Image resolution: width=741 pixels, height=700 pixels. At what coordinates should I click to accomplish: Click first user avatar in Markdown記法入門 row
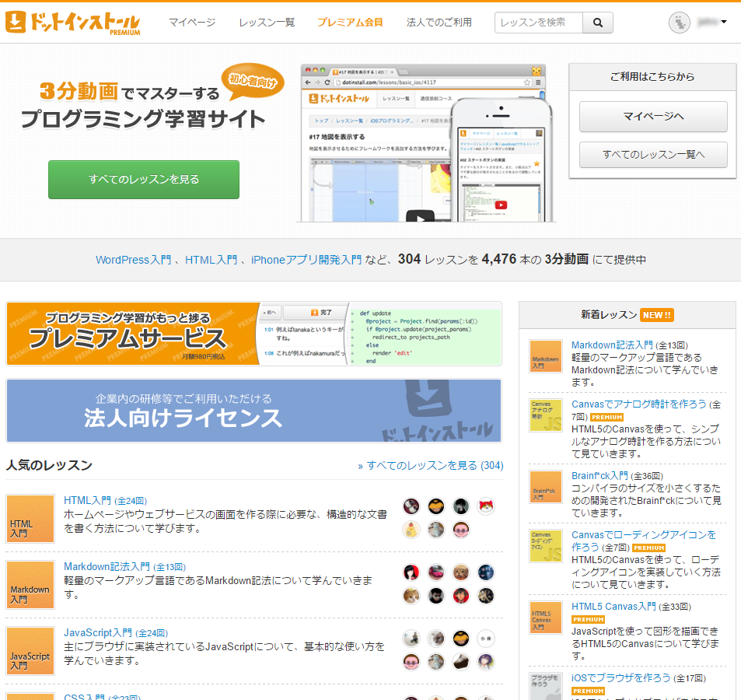(411, 572)
